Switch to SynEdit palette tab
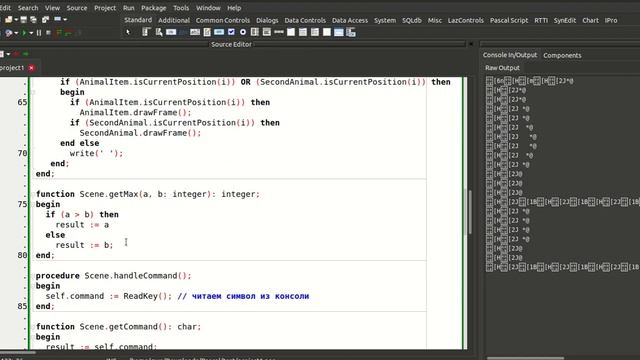This screenshot has width=640, height=360. tap(564, 20)
